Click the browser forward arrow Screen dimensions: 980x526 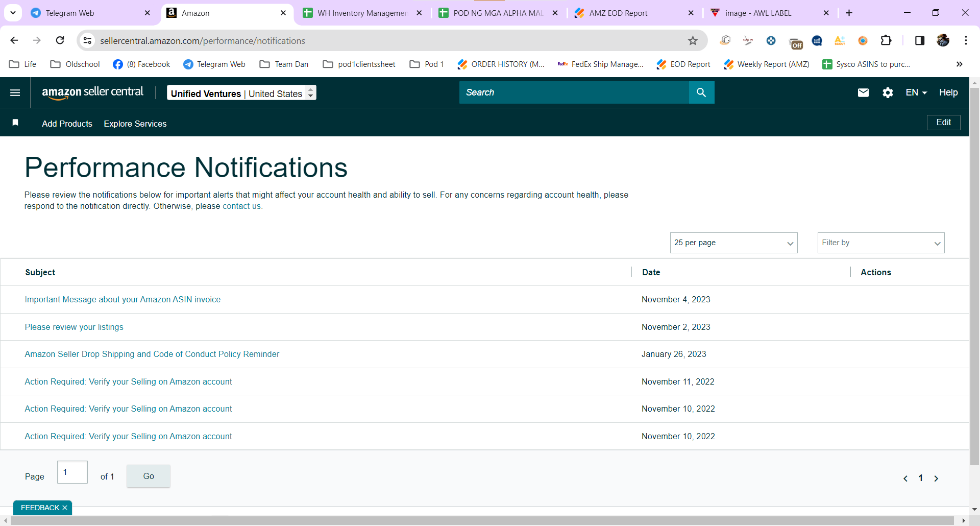[x=37, y=40]
